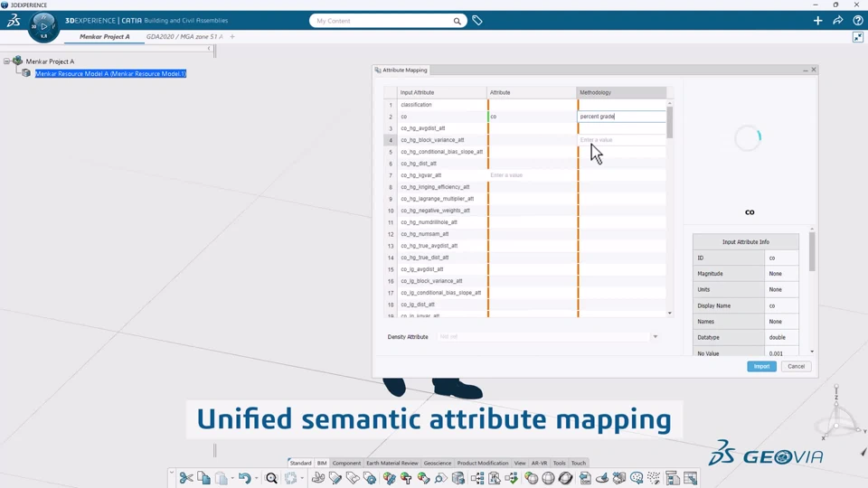Click the Methodology field containing percent grade
Screen dimensions: 868x488
622,117
